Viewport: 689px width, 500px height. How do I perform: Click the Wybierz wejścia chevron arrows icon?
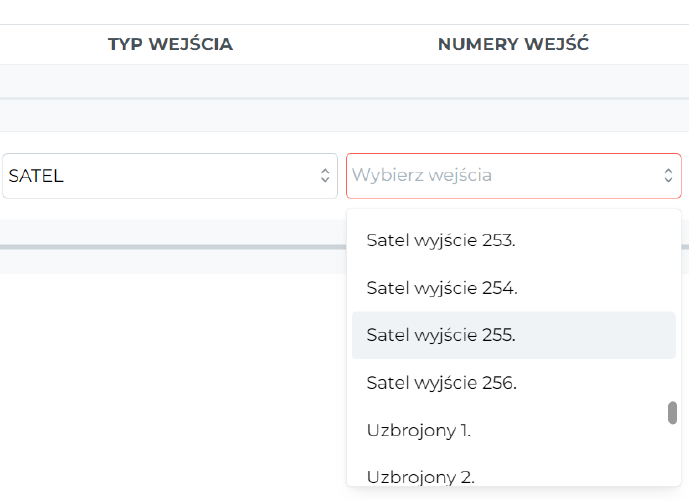point(668,176)
